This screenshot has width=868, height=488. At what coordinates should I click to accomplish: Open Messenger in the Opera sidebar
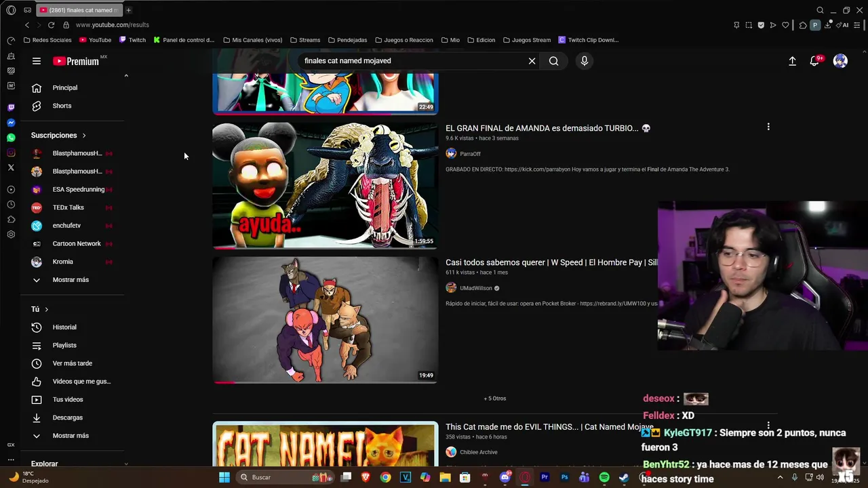click(11, 123)
